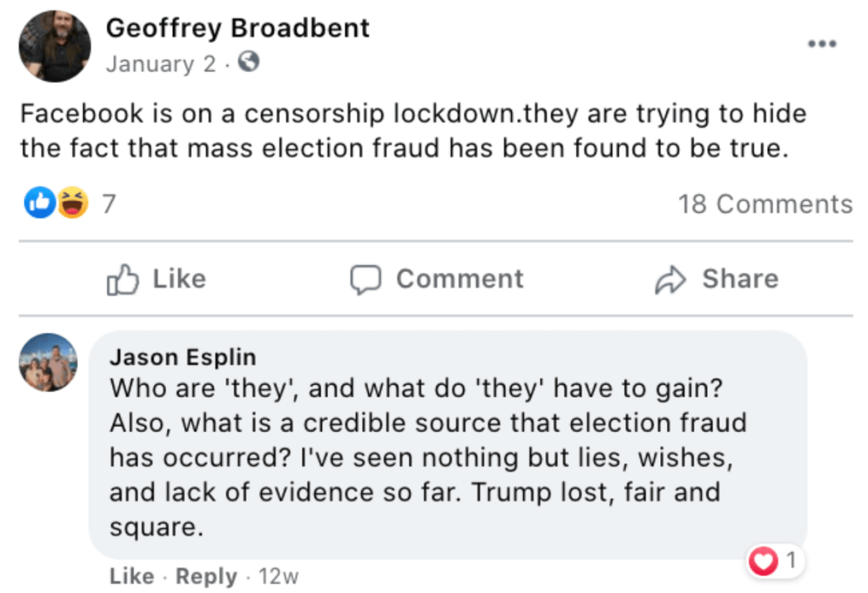Click the laughing Haha reaction emoji

click(73, 203)
